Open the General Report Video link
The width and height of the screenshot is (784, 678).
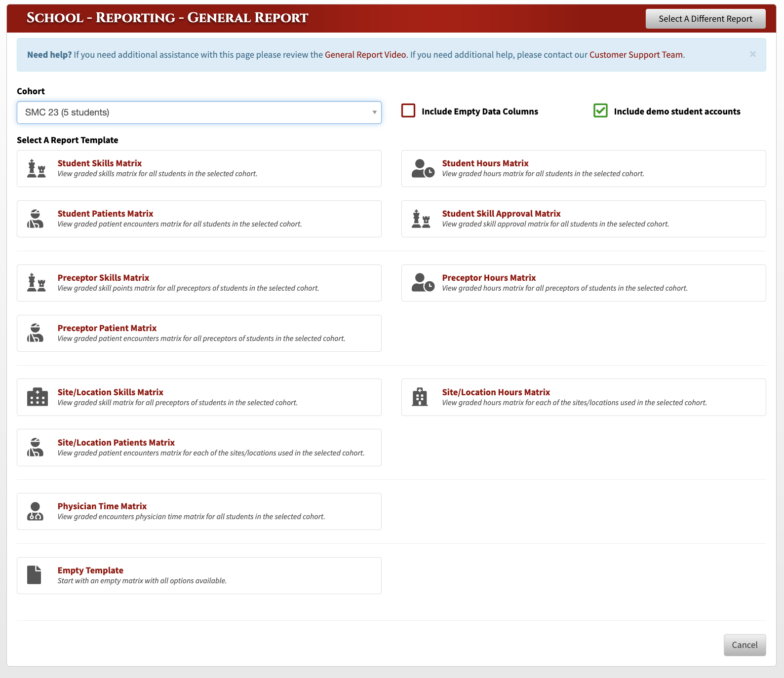pos(365,55)
